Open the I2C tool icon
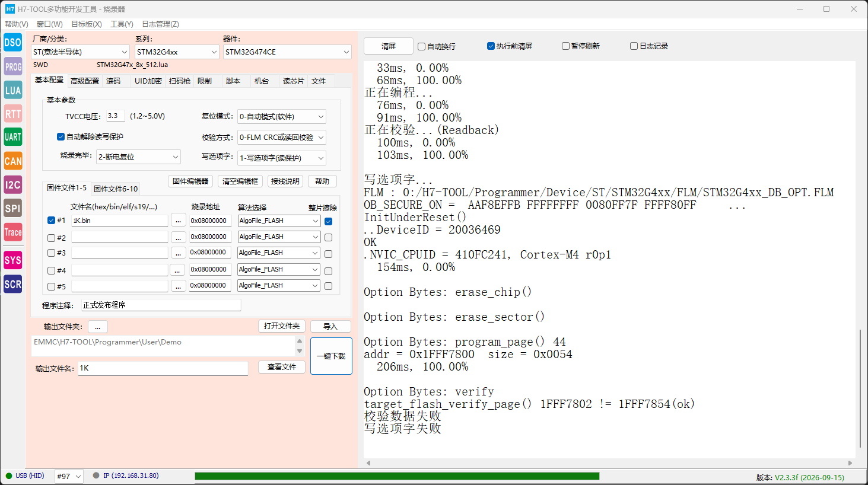Viewport: 868px width, 485px height. click(12, 184)
